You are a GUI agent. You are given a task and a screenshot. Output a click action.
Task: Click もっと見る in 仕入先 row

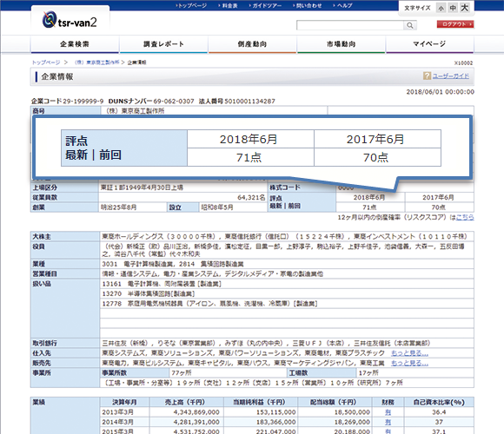click(x=409, y=353)
